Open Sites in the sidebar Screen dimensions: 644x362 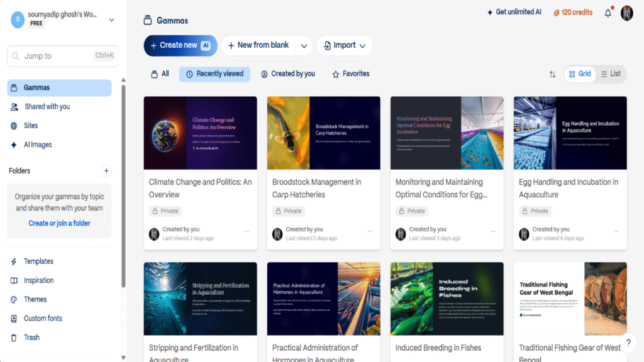click(59, 126)
